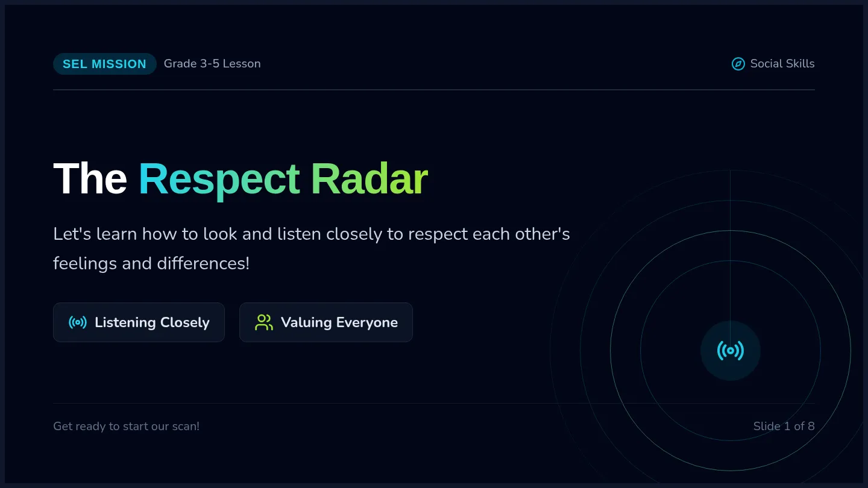The width and height of the screenshot is (868, 488).
Task: Click the Valuing Everyone chip label
Action: click(x=339, y=322)
